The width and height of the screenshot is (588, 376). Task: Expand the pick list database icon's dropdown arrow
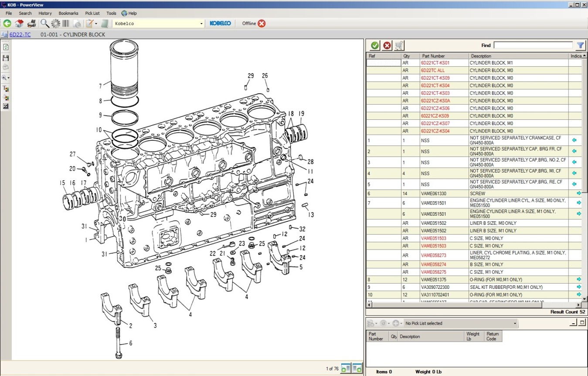[x=376, y=324]
